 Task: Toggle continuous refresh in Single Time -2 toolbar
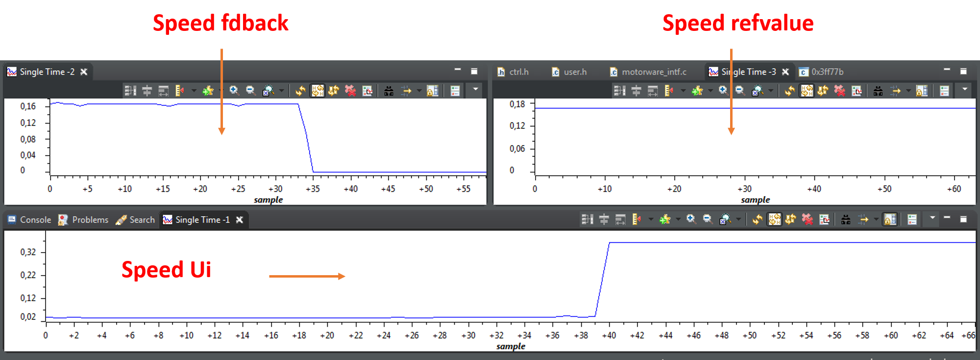pos(318,91)
